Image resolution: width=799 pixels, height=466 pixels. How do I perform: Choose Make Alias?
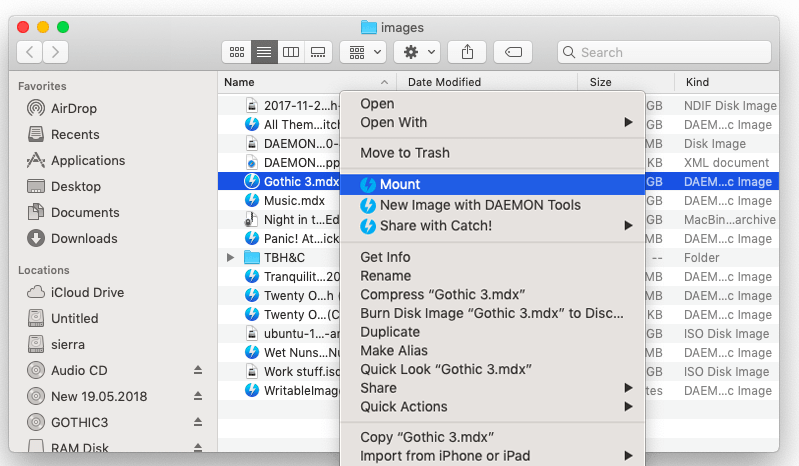coord(492,350)
